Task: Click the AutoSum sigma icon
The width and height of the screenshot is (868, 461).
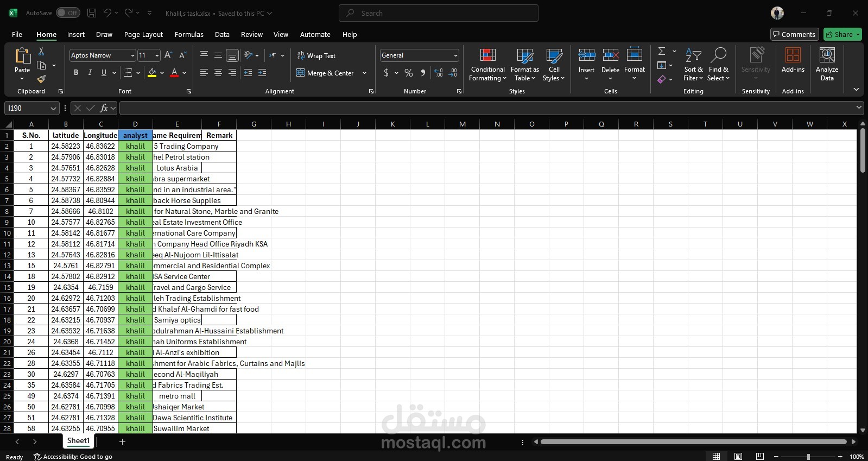Action: click(662, 51)
